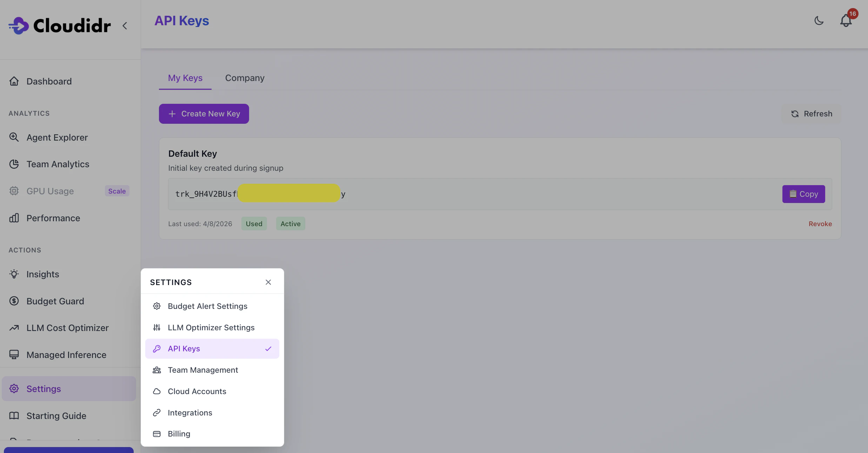
Task: Select the My Keys tab
Action: pyautogui.click(x=185, y=78)
